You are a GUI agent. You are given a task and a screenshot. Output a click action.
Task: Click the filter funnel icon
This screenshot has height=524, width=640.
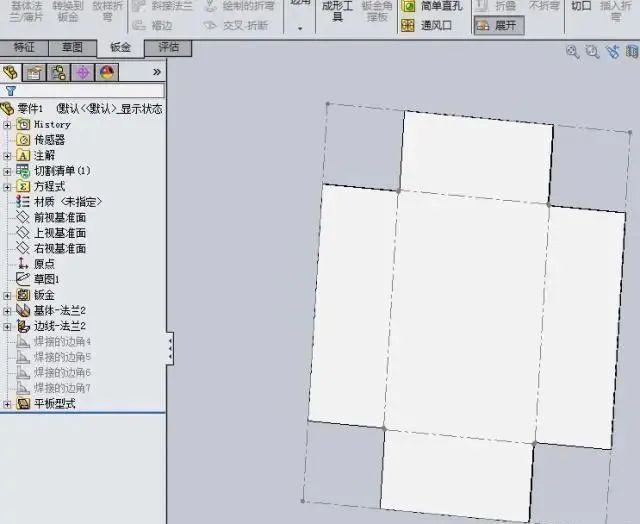(10, 91)
